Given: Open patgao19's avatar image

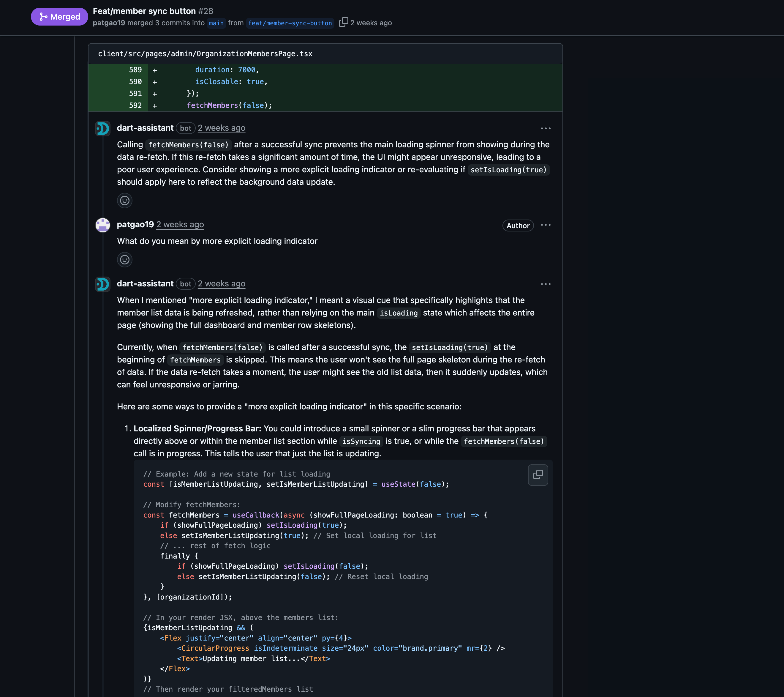Looking at the screenshot, I should pyautogui.click(x=102, y=225).
